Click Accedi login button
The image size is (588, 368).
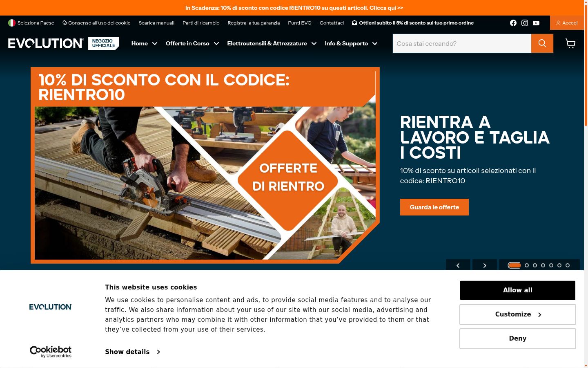(567, 23)
